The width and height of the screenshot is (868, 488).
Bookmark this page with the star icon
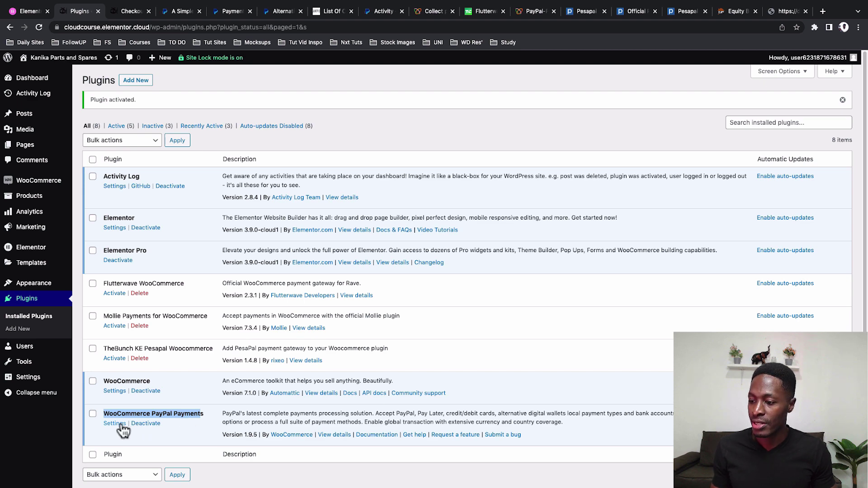point(796,27)
